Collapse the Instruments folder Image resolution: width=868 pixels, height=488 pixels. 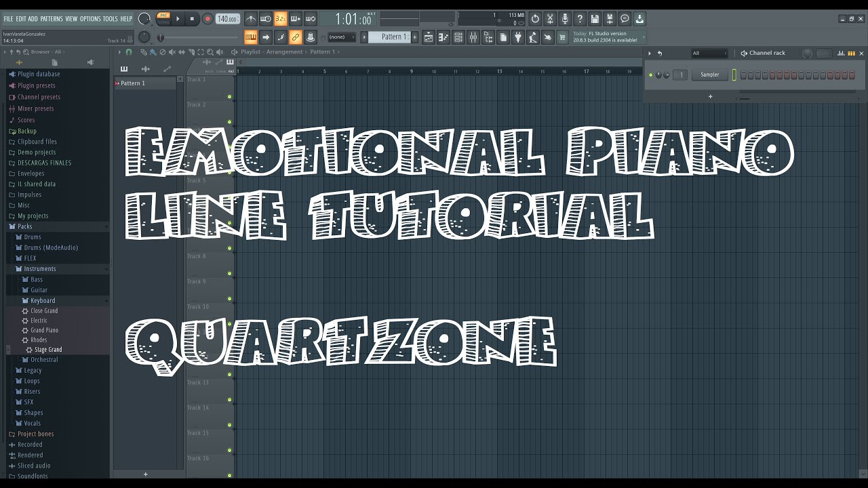pos(40,268)
